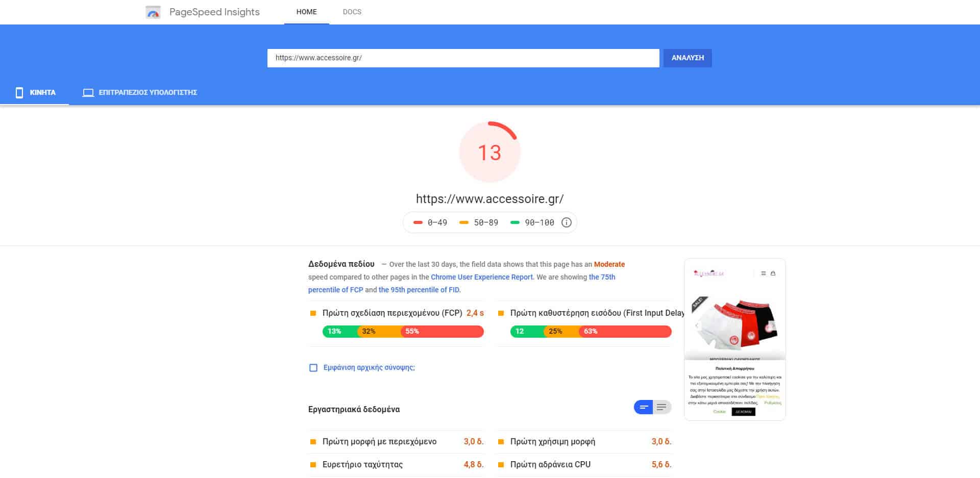The width and height of the screenshot is (980, 478).
Task: Click Πρώτη αδράνεια CPU metric row
Action: 584,465
